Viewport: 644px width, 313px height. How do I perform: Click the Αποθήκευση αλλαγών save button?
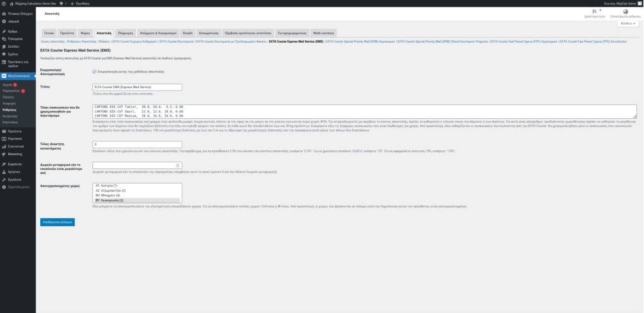[x=57, y=222]
